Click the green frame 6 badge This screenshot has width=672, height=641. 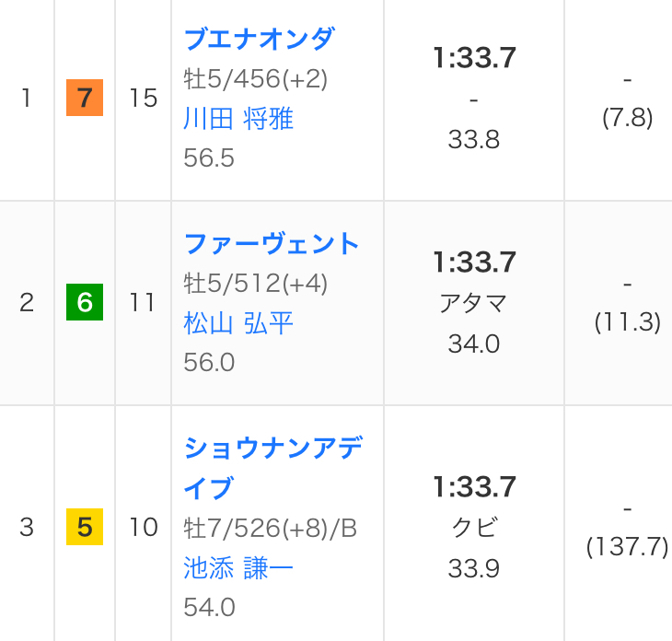coord(85,303)
